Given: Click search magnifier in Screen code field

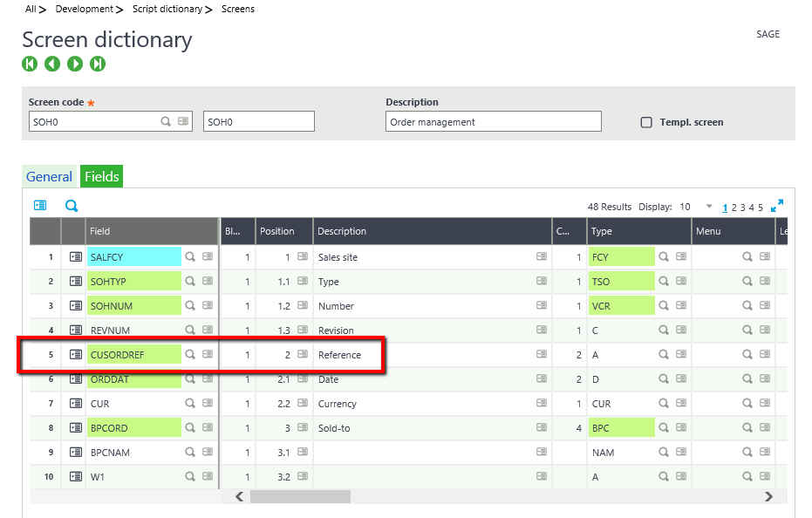Looking at the screenshot, I should [x=166, y=122].
